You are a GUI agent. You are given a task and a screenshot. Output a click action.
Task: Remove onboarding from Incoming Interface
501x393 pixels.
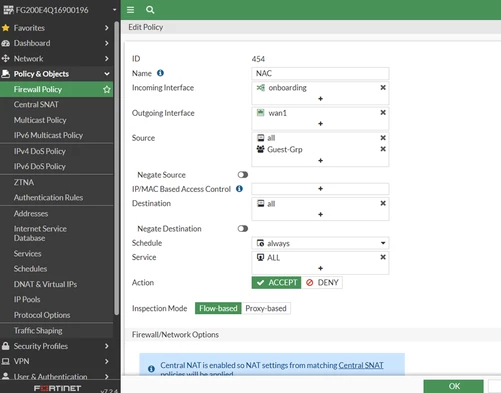click(383, 87)
